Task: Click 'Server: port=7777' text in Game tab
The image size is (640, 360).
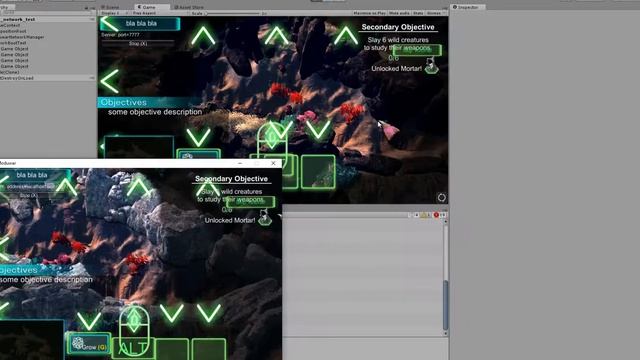Action: pyautogui.click(x=120, y=35)
